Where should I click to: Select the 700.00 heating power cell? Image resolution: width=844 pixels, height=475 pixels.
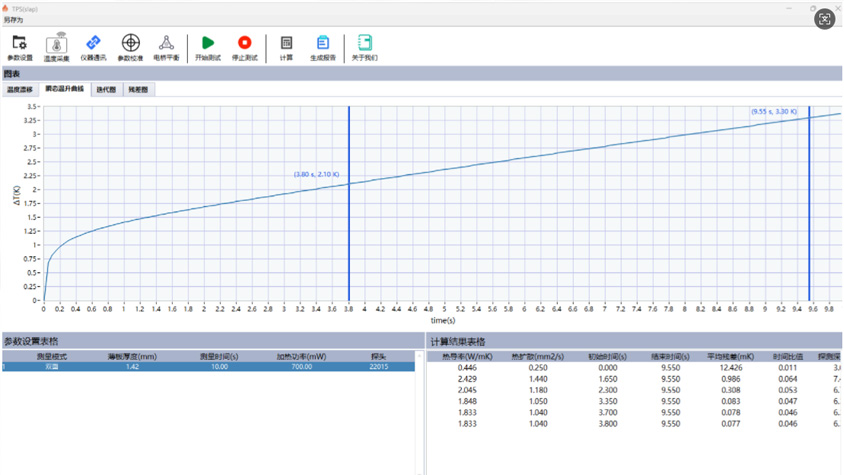301,367
